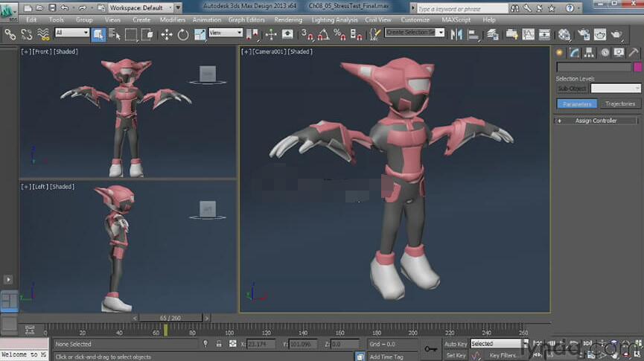Open the key mode Selected dropdown
Image resolution: width=644 pixels, height=361 pixels.
pyautogui.click(x=499, y=343)
